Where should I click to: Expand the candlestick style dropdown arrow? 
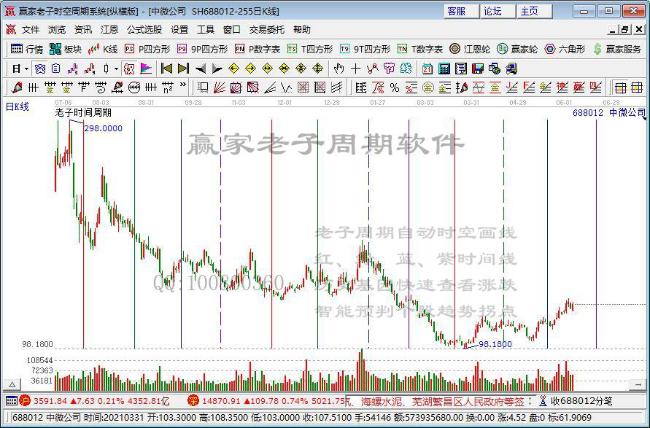[x=116, y=69]
